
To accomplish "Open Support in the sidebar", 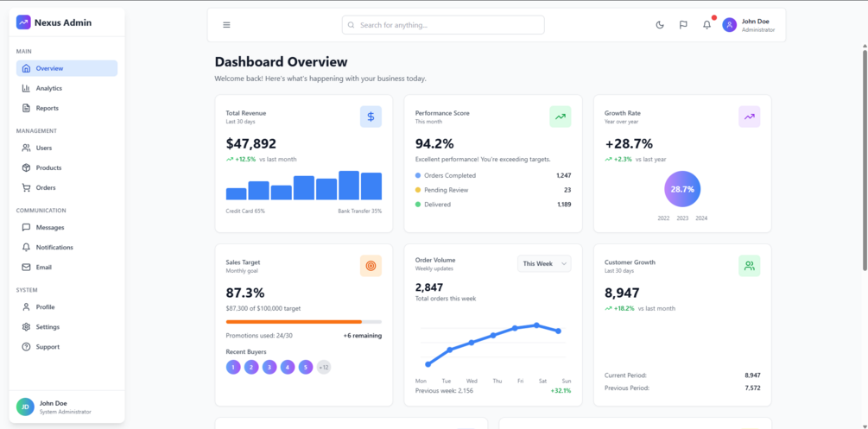I will [x=67, y=347].
